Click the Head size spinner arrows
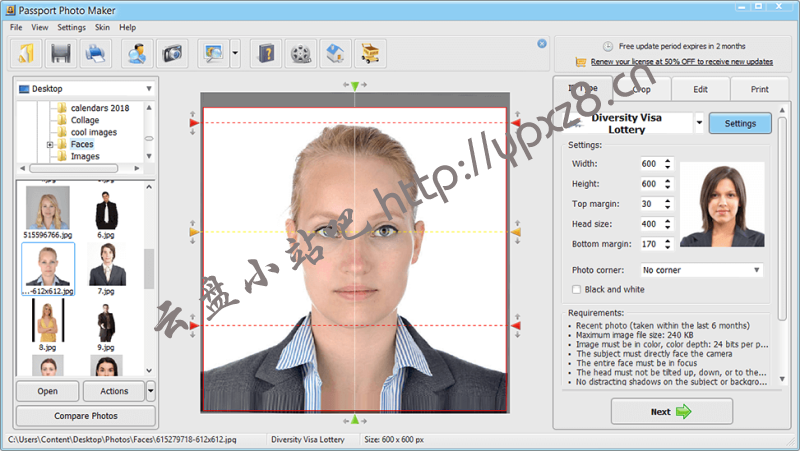Screen dimensions: 800x451 pos(668,224)
